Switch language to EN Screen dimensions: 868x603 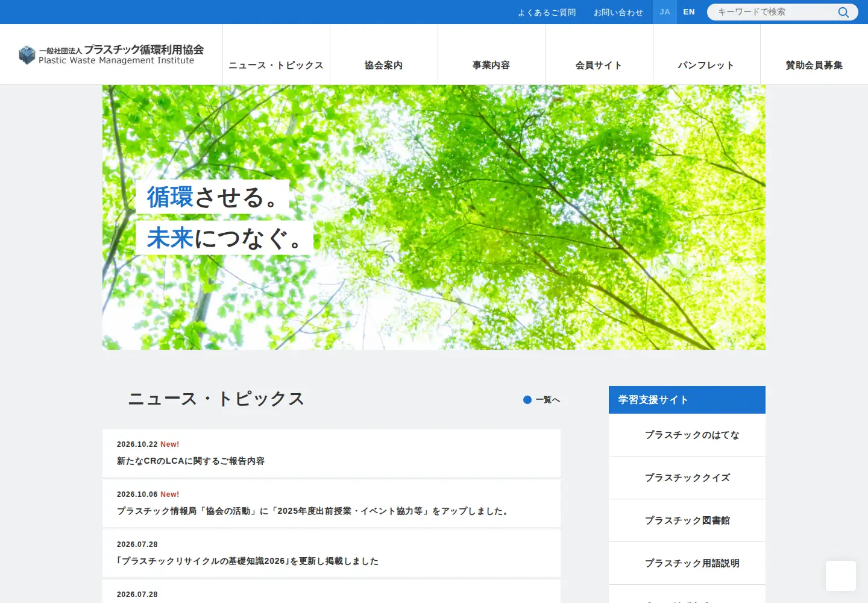pyautogui.click(x=689, y=12)
